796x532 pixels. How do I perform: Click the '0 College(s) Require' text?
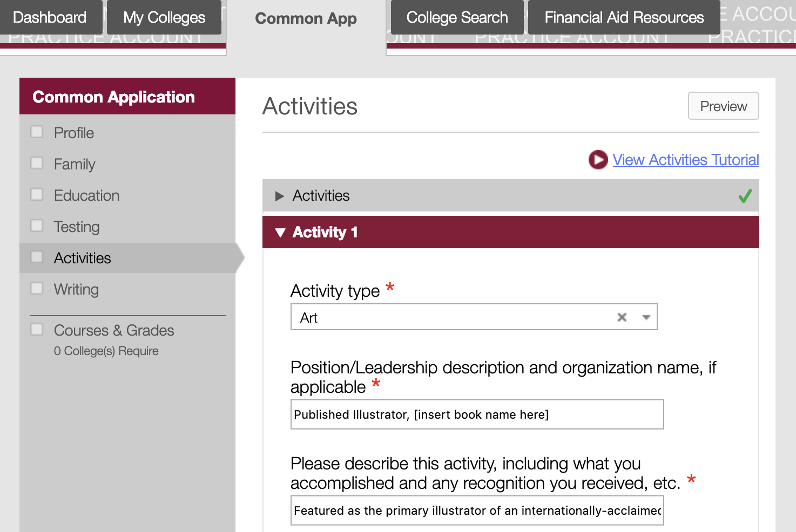click(x=106, y=351)
